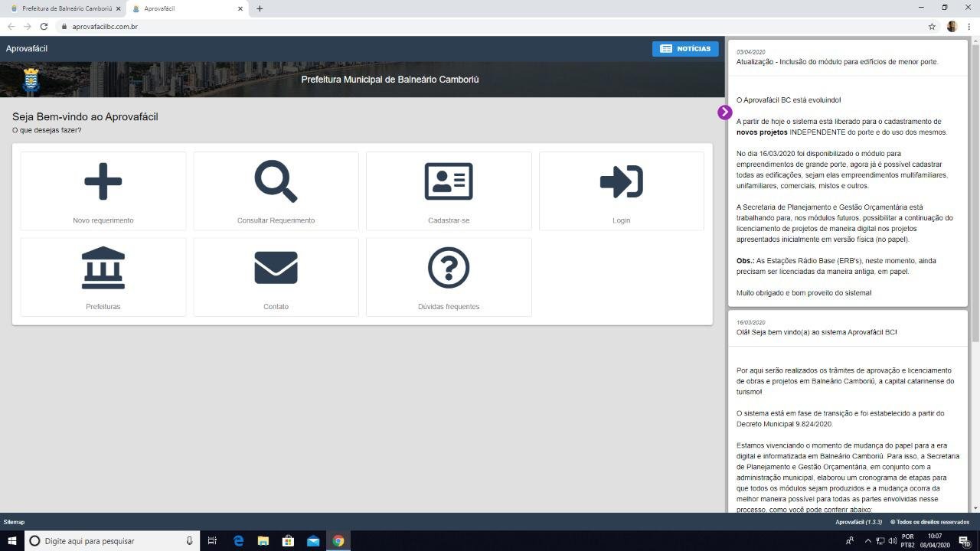Go back in browser history

(x=11, y=26)
